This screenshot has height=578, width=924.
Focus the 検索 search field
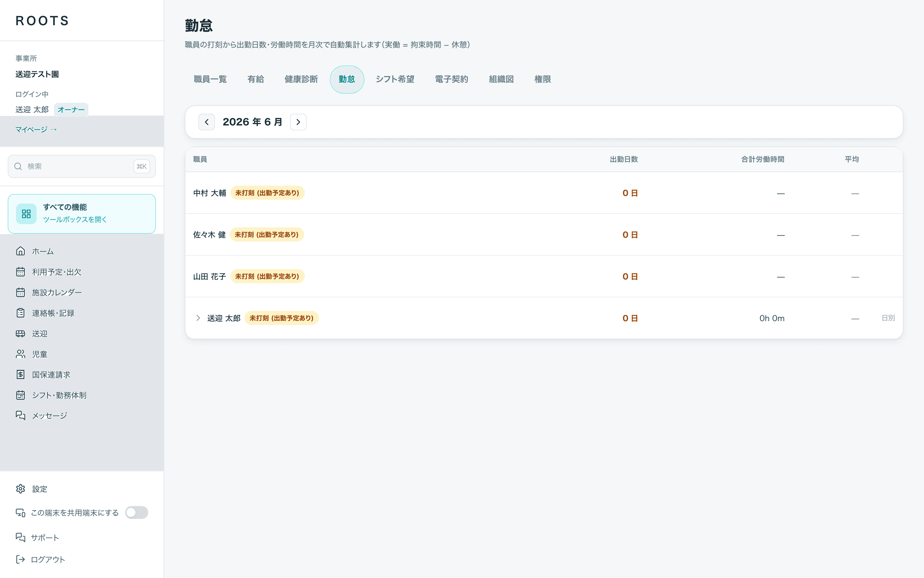82,166
